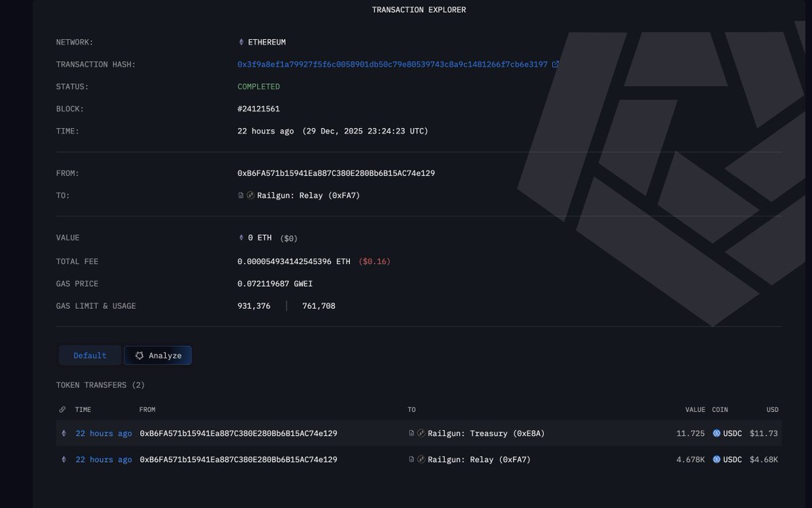Viewport: 812px width, 508px height.
Task: Click the COMPLETED status text
Action: (258, 87)
